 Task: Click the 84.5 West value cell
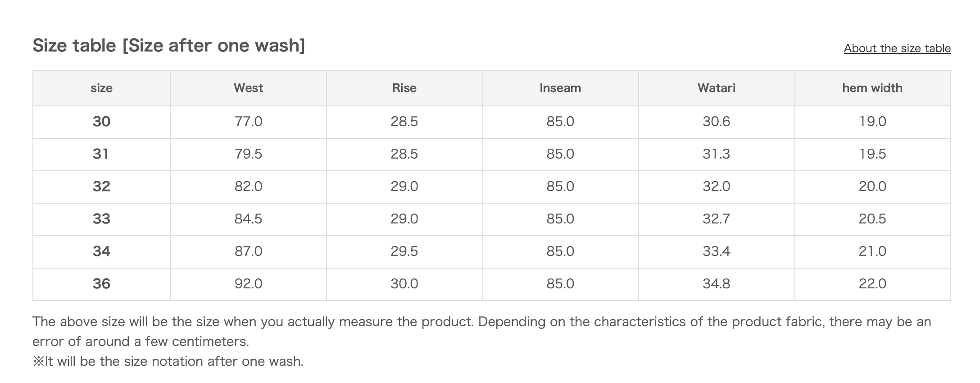click(248, 219)
